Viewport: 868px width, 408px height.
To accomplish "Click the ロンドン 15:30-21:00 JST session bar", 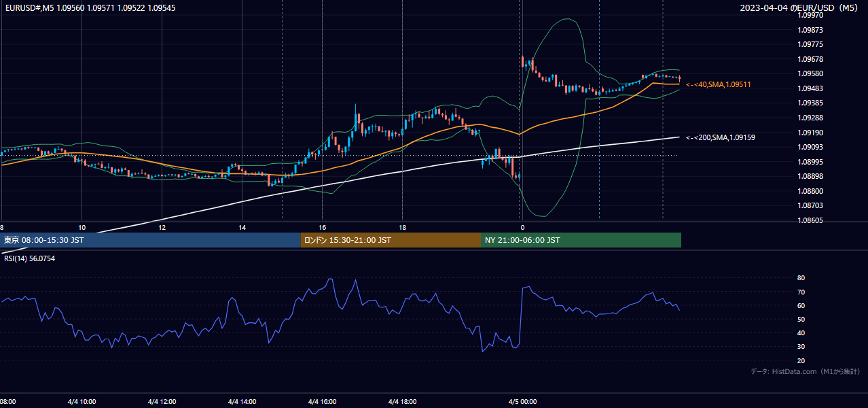I will [x=391, y=240].
